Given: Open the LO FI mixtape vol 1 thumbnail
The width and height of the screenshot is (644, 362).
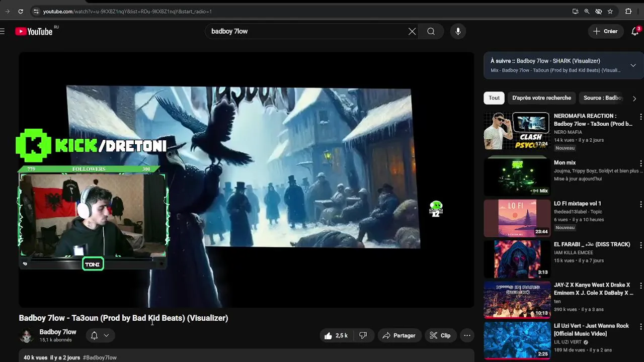Looking at the screenshot, I should (x=517, y=218).
